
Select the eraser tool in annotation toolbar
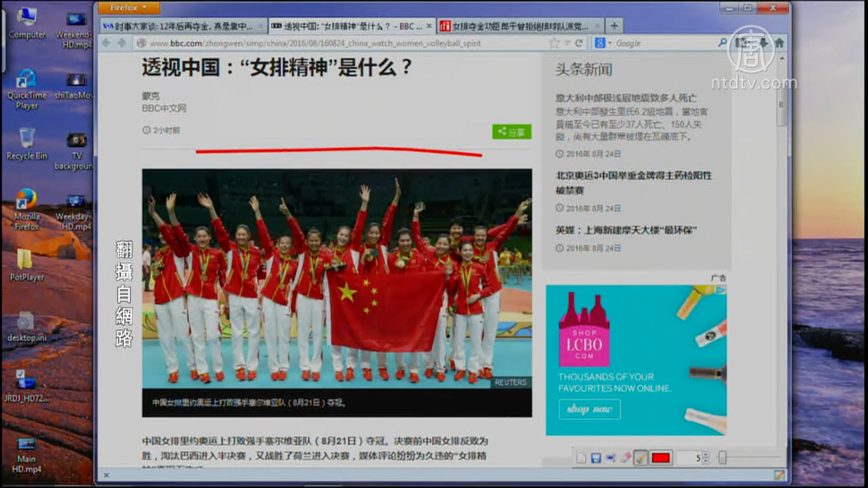(x=626, y=458)
